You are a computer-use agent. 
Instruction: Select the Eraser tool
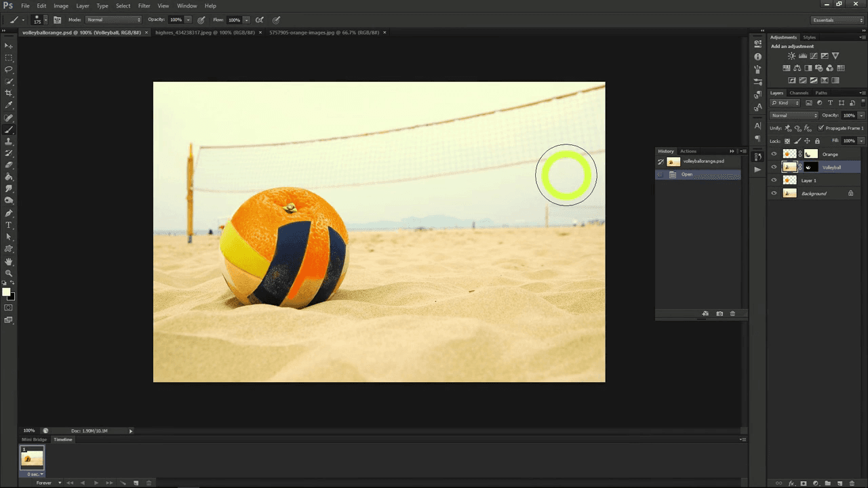(9, 165)
